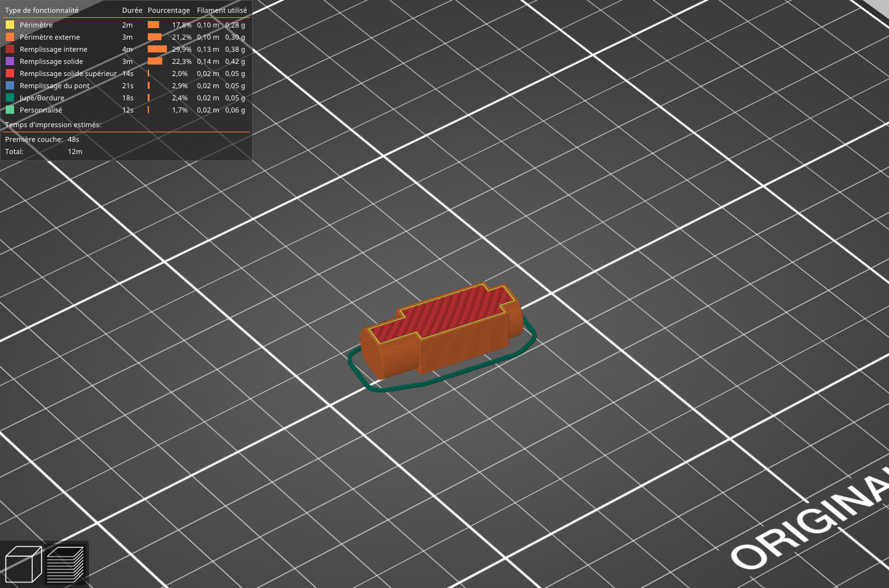Open the sliced layers preview icon
This screenshot has height=588, width=889.
pyautogui.click(x=66, y=564)
